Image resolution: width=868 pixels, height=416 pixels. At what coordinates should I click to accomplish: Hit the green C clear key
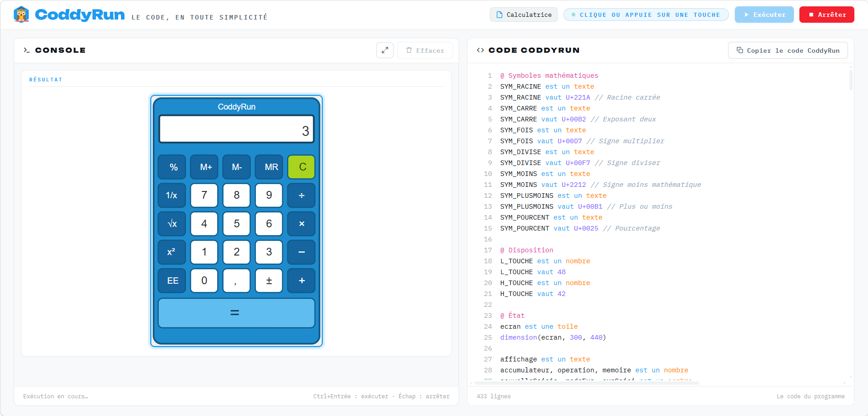point(301,167)
